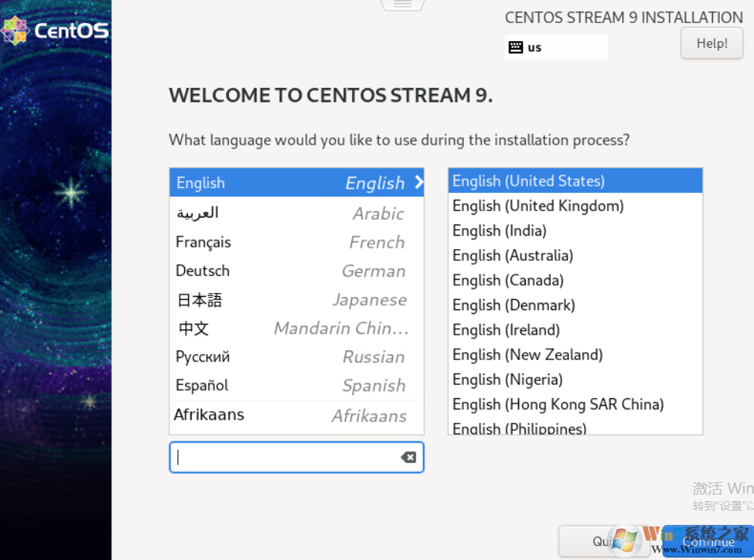Click the top drag handle grip
The width and height of the screenshot is (754, 560).
pos(403,4)
